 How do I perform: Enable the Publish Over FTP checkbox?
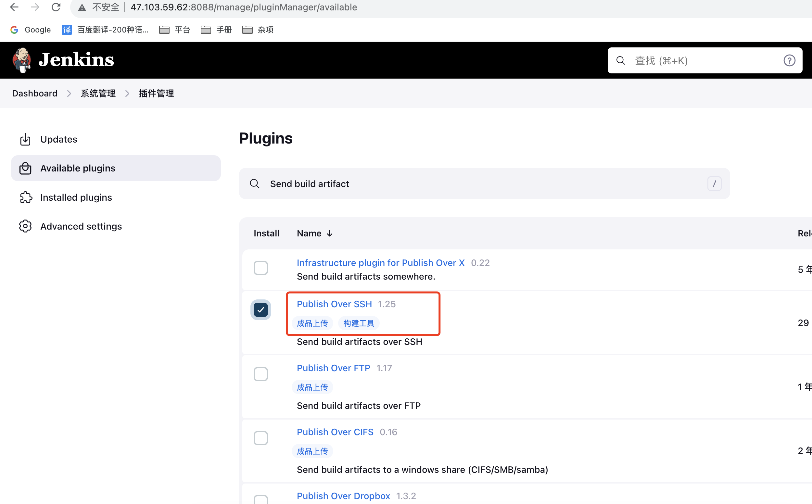click(x=260, y=374)
